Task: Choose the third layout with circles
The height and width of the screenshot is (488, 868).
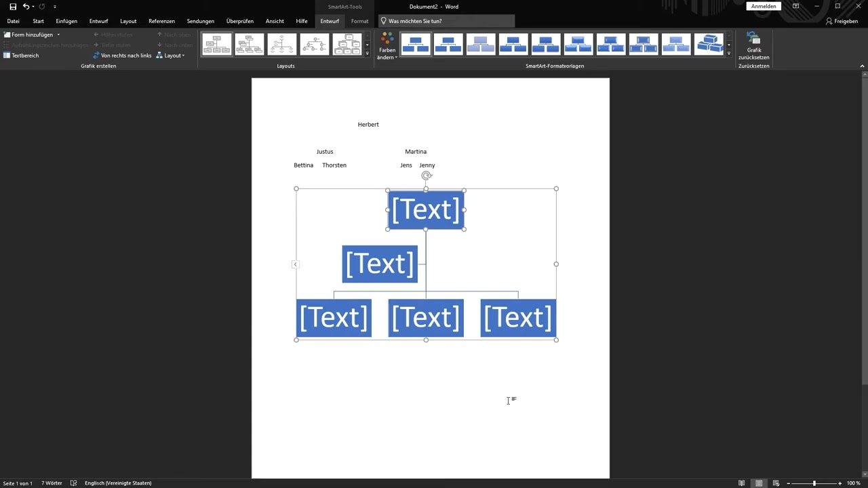Action: pyautogui.click(x=282, y=45)
